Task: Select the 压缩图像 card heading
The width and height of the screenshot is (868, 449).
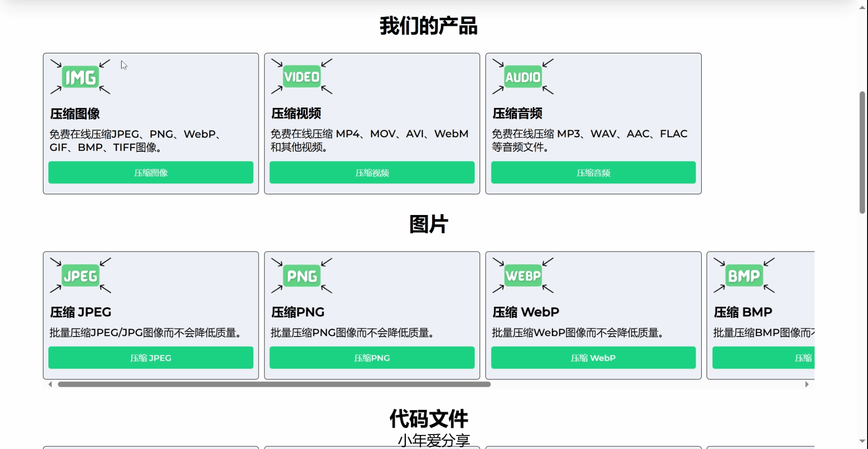Action: (75, 114)
